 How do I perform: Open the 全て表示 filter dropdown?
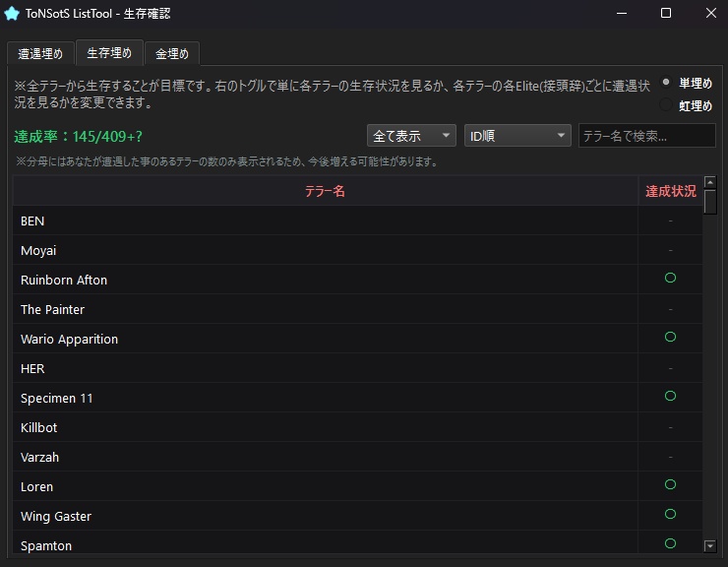click(411, 136)
